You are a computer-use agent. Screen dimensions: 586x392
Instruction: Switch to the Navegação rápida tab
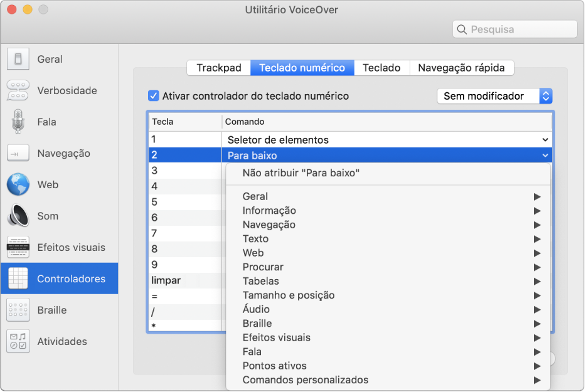click(x=461, y=68)
